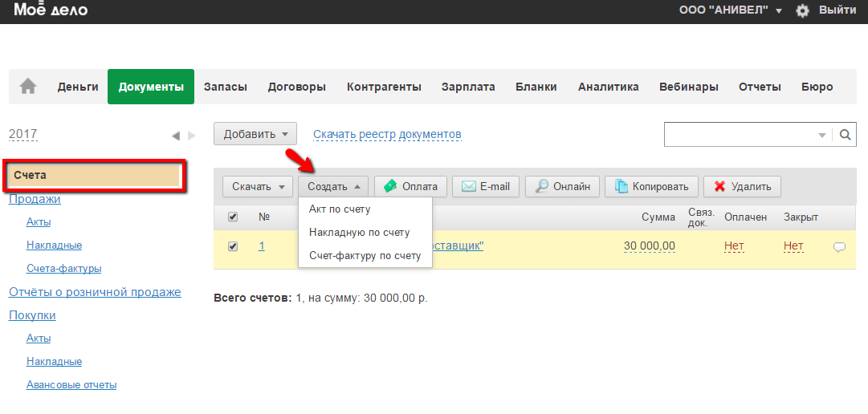Go to previous year arrow

pyautogui.click(x=176, y=136)
